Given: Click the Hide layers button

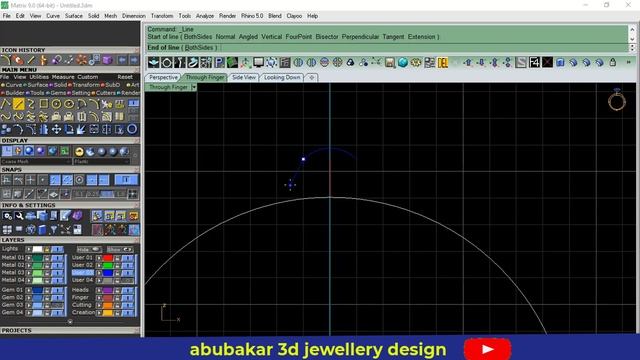Looking at the screenshot, I should (x=88, y=249).
